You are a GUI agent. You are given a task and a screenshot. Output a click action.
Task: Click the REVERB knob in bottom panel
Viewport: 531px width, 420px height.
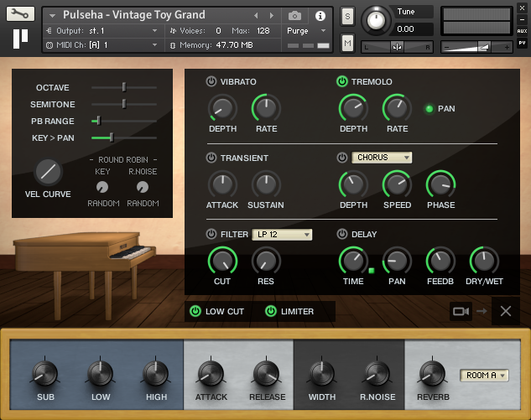433,373
